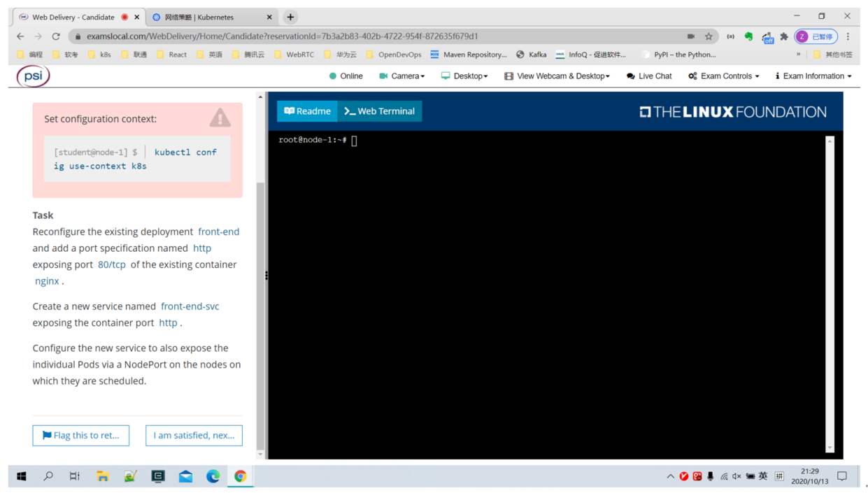Open Windows taskbar search

48,476
